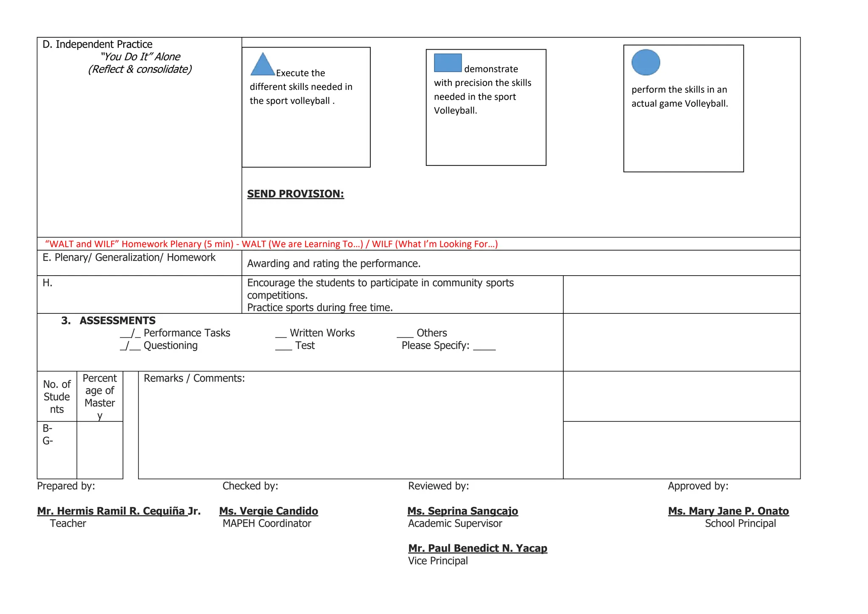Mark the Test assessment blank

click(x=283, y=347)
